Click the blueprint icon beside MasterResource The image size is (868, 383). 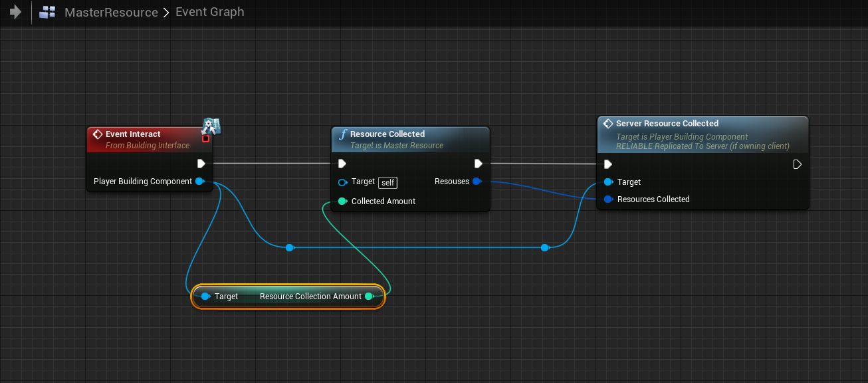point(47,12)
